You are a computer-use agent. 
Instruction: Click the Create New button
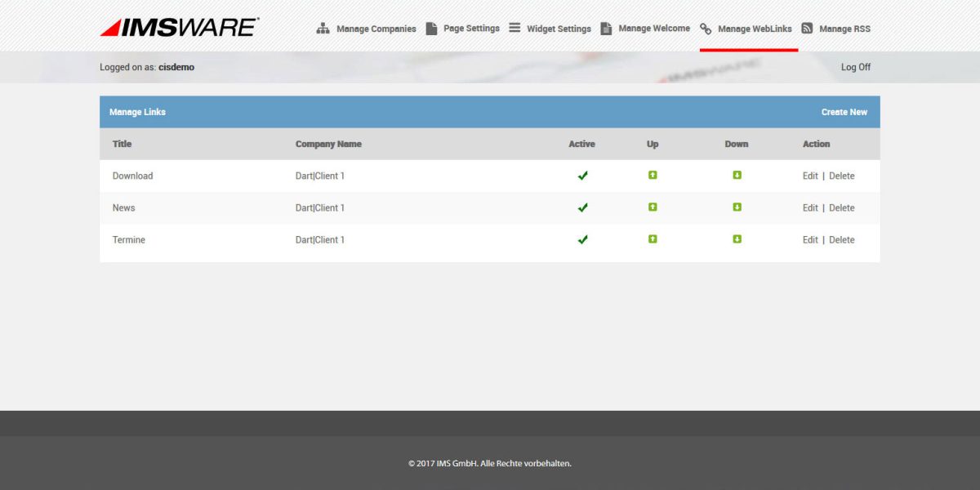(x=844, y=112)
